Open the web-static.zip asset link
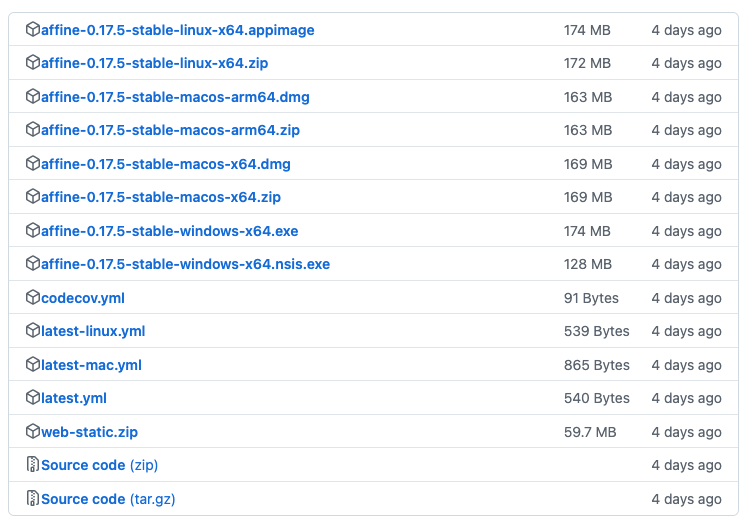The height and width of the screenshot is (523, 747). (89, 432)
